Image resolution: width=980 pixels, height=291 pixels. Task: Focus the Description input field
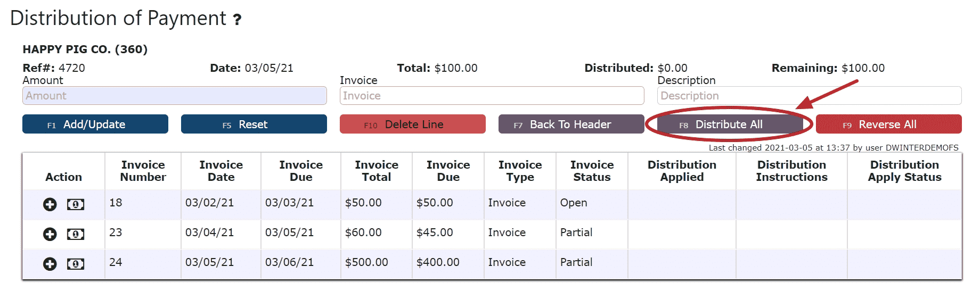click(810, 96)
